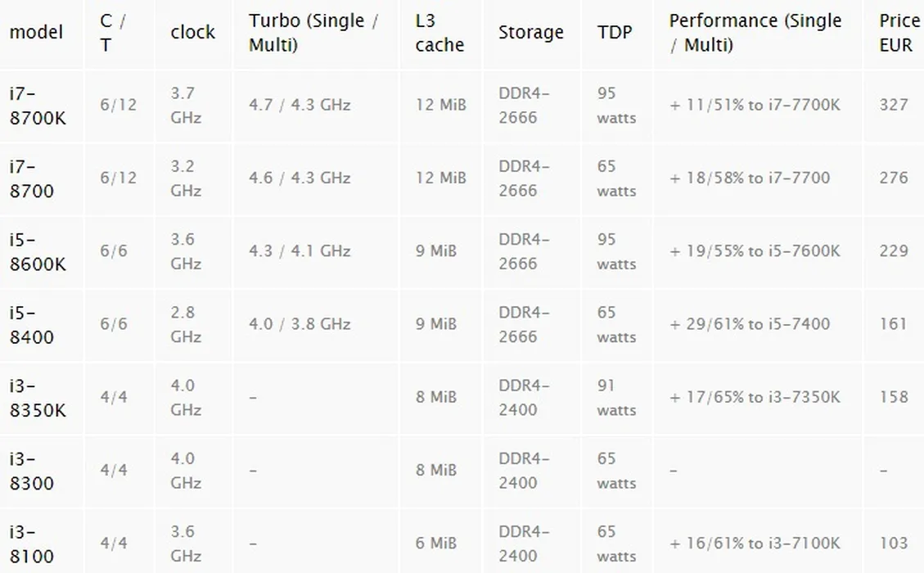Viewport: 924px width, 573px height.
Task: Click the 'TDP' column header
Action: tap(615, 32)
